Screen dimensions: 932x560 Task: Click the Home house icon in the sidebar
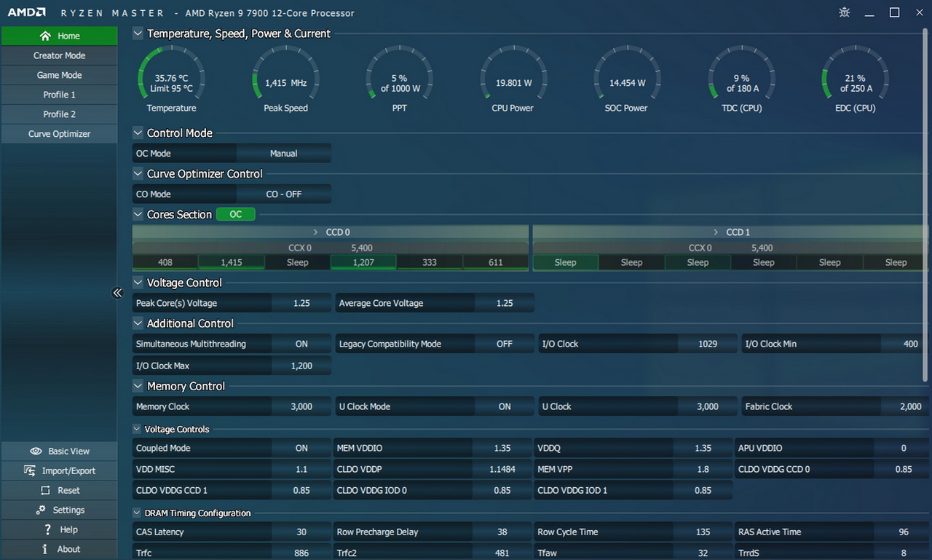point(45,36)
